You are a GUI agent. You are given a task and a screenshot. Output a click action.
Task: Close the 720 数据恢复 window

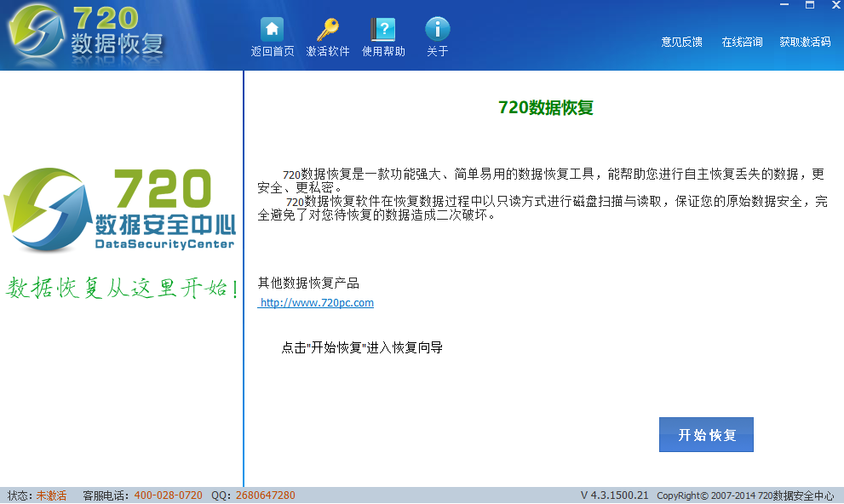coord(836,5)
